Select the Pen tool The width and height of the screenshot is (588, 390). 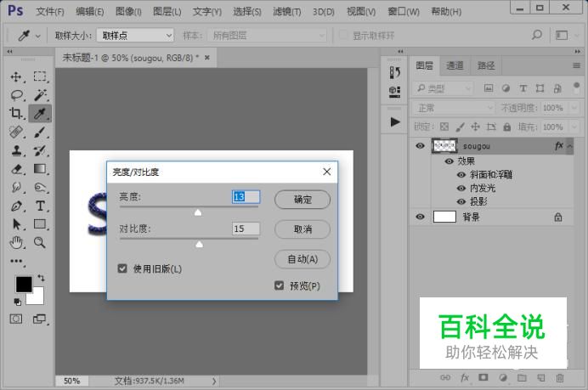click(x=16, y=206)
